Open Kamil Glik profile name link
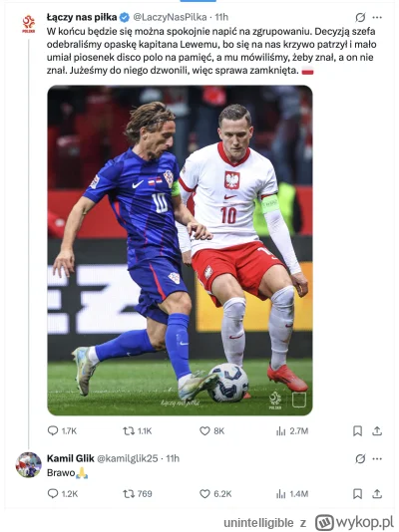 (70, 458)
